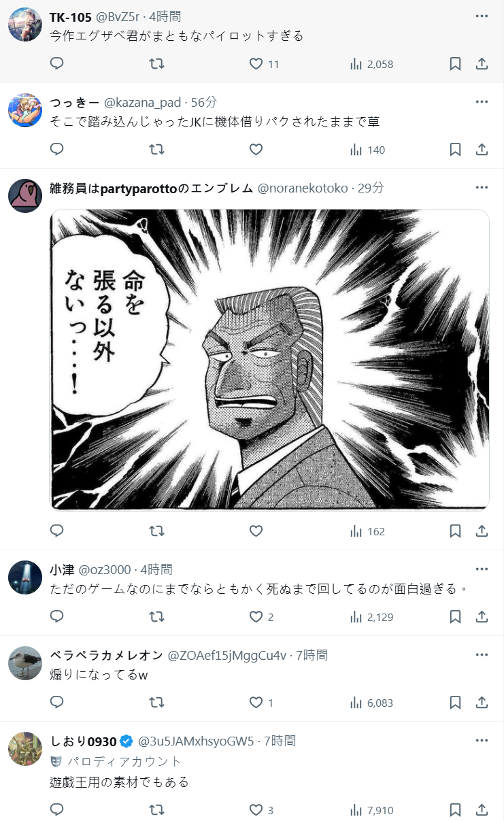The image size is (504, 821).
Task: Open the 7時間 timestamp on しおり0930's tweet
Action: pyautogui.click(x=280, y=741)
